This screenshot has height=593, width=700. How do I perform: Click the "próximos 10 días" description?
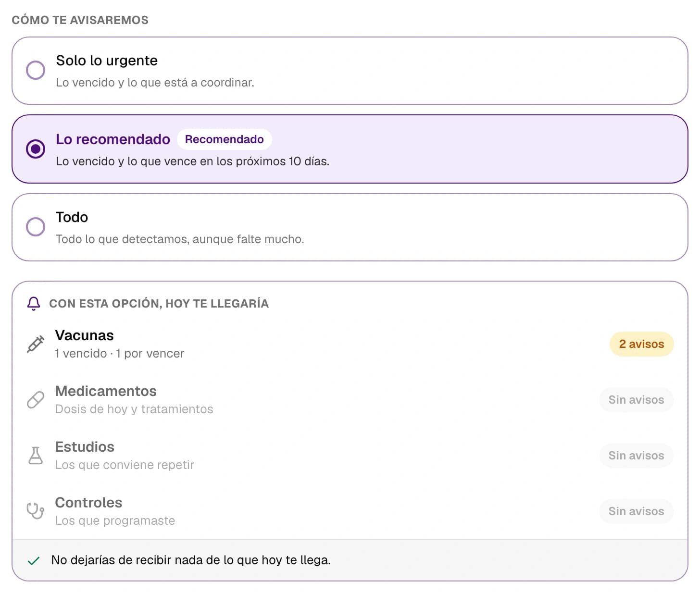192,161
